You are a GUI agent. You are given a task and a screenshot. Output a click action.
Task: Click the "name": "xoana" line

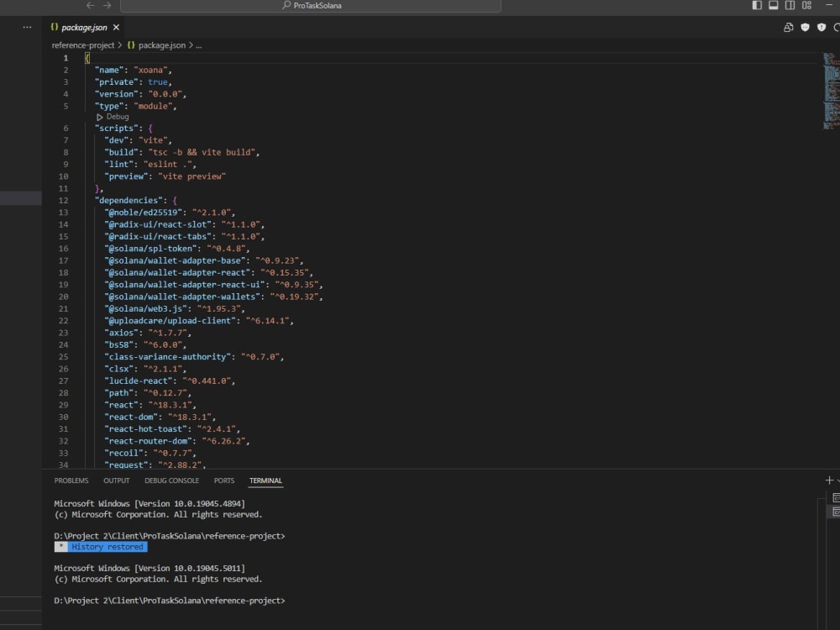[134, 71]
